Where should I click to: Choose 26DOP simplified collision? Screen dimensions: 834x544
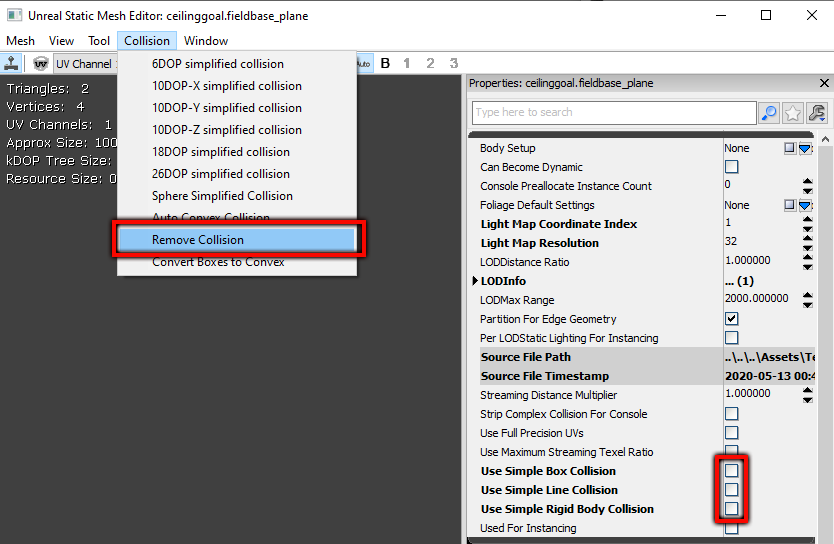237,174
